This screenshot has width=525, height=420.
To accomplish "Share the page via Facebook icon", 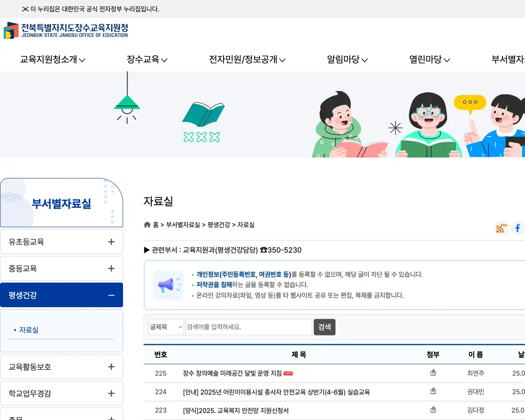I will pyautogui.click(x=518, y=228).
